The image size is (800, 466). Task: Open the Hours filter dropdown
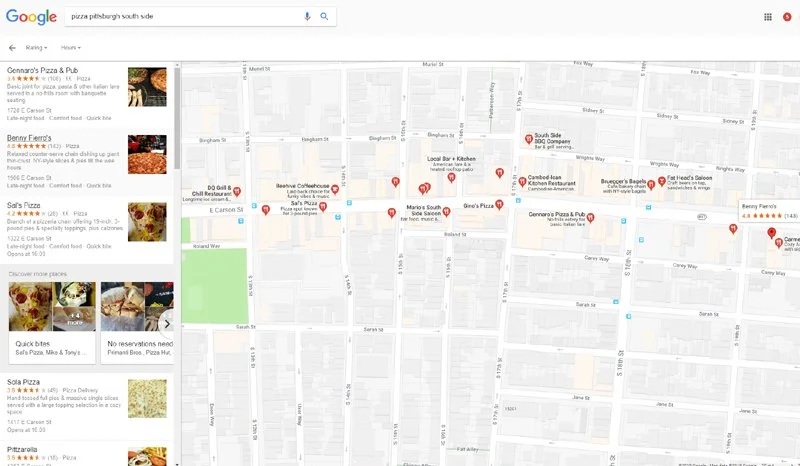[70, 47]
